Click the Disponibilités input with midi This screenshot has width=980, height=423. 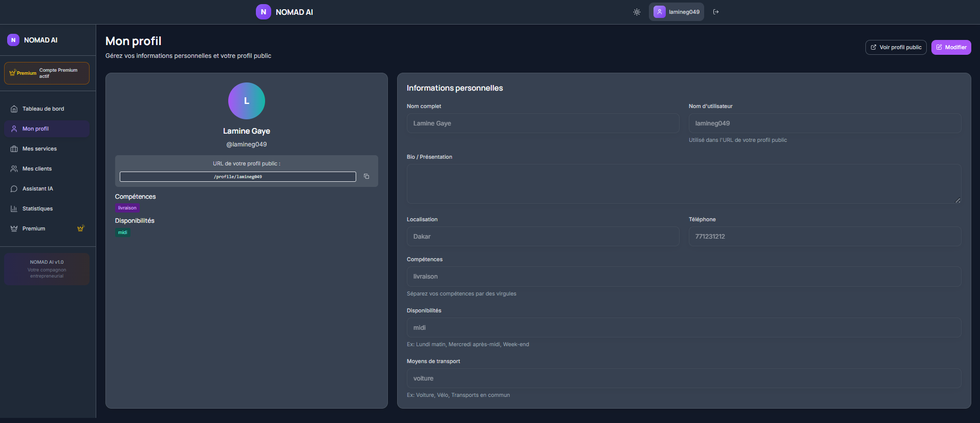[x=684, y=328]
